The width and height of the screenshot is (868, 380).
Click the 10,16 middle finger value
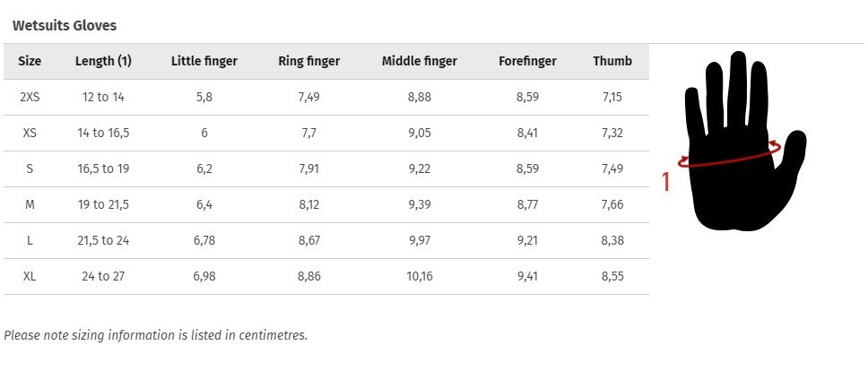[x=420, y=276]
